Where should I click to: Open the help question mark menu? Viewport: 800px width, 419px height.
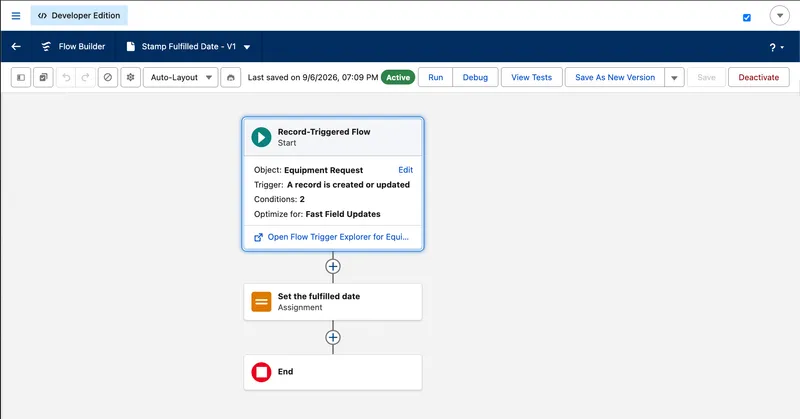776,47
